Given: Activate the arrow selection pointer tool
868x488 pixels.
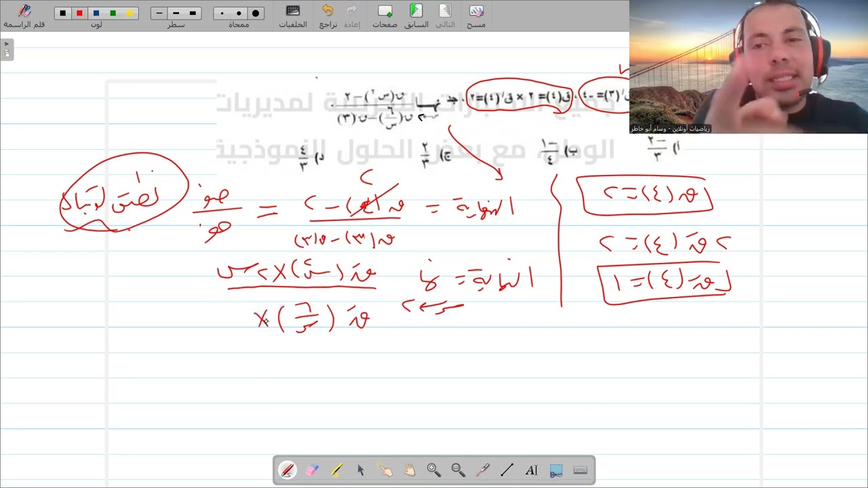Looking at the screenshot, I should point(360,470).
